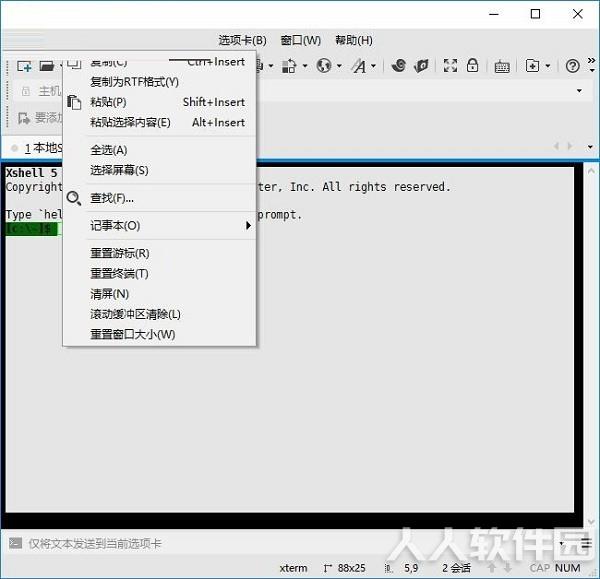The width and height of the screenshot is (600, 579).
Task: Click terminal scrollbar down arrow
Action: (591, 522)
